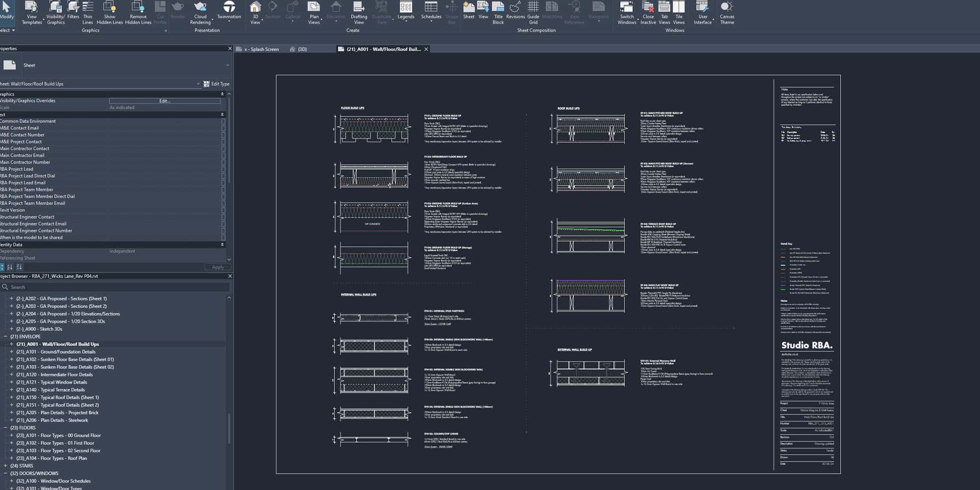Viewport: 980px width, 490px height.
Task: Close the Properties palette
Action: point(230,49)
